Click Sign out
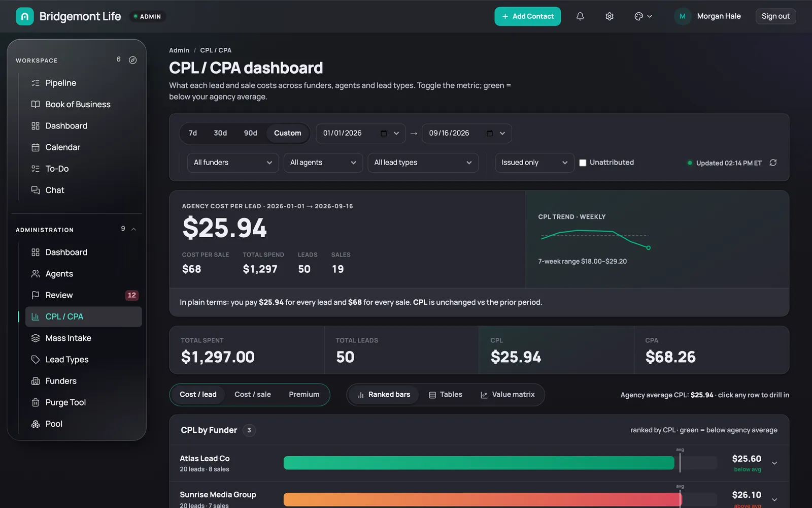The width and height of the screenshot is (812, 508). tap(775, 16)
